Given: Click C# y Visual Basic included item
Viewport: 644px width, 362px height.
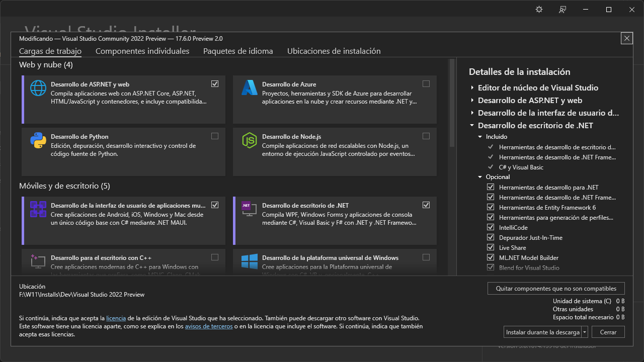Looking at the screenshot, I should [521, 167].
